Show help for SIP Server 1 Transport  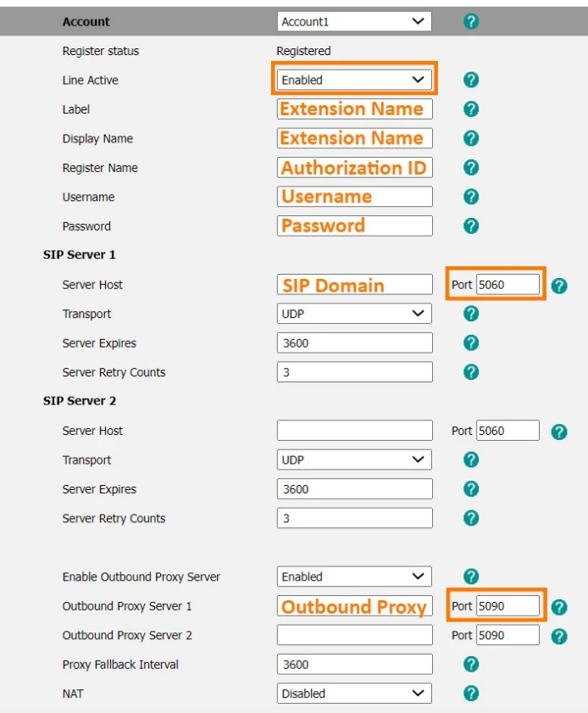coord(471,314)
